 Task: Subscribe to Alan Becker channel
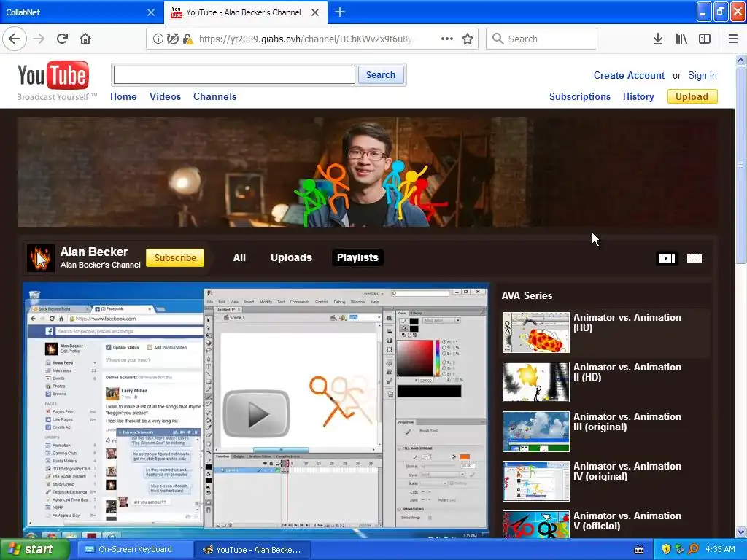(x=175, y=257)
